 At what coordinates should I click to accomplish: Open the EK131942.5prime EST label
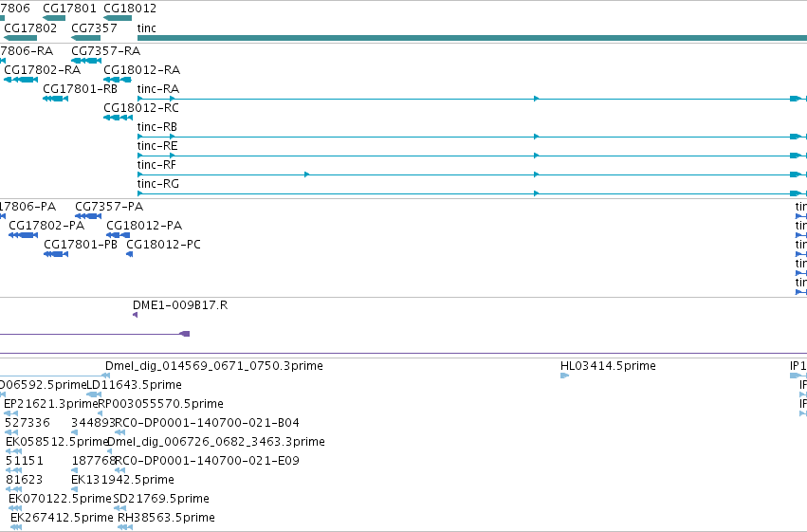click(x=122, y=481)
